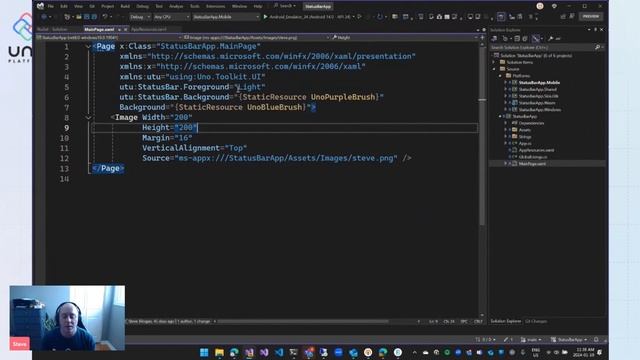Screen dimensions: 640x360
Task: Open the View menu
Action: pos(78,7)
